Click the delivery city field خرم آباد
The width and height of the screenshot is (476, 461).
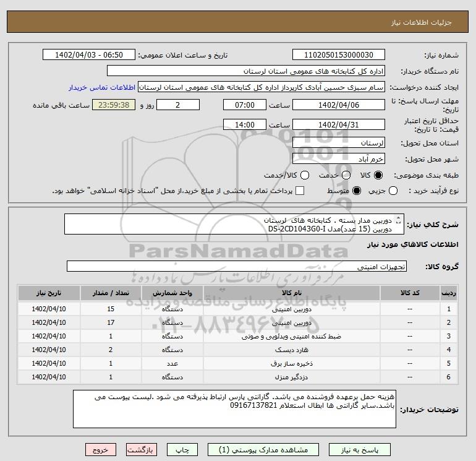(x=339, y=159)
